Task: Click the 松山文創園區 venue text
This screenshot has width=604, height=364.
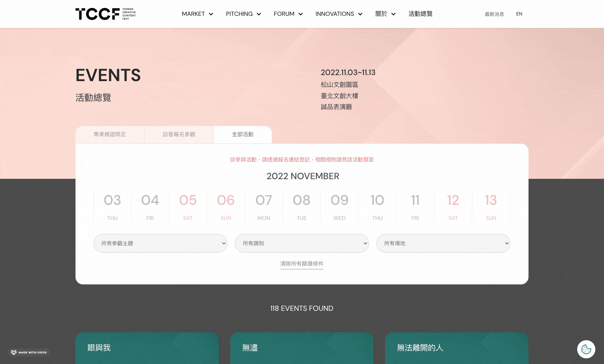Action: click(x=339, y=84)
